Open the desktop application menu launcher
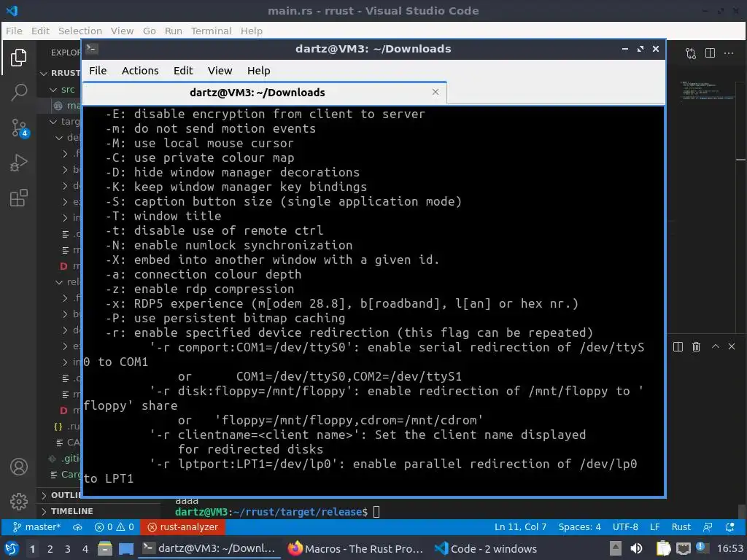This screenshot has height=560, width=747. point(12,549)
